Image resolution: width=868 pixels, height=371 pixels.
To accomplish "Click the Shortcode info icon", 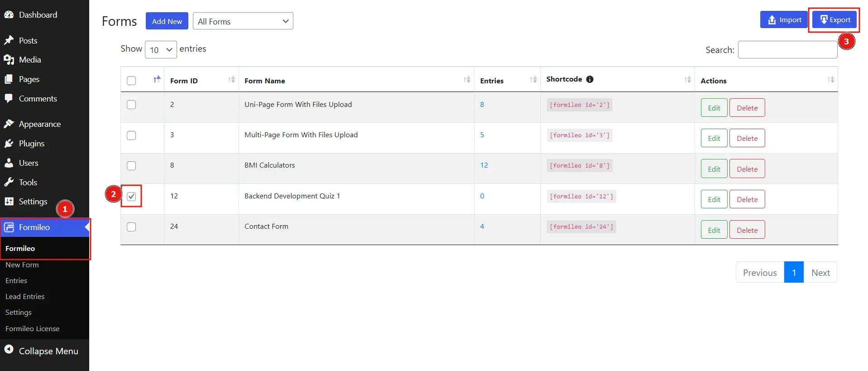I will click(x=590, y=79).
